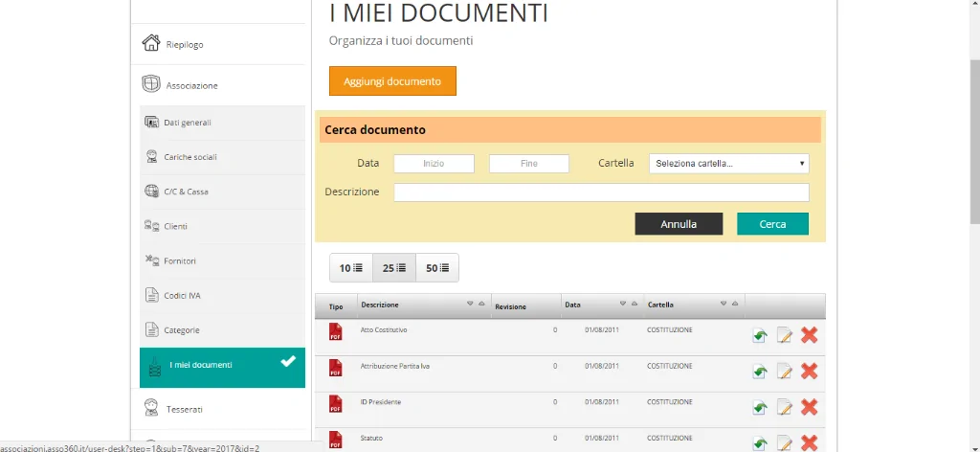Click the Fornitori sidebar icon
The height and width of the screenshot is (452, 980).
151,260
